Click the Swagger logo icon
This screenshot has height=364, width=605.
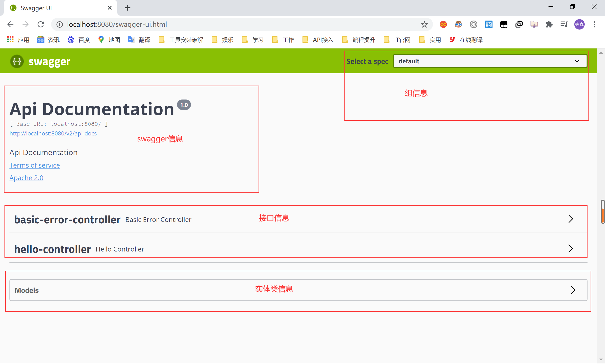pos(17,61)
